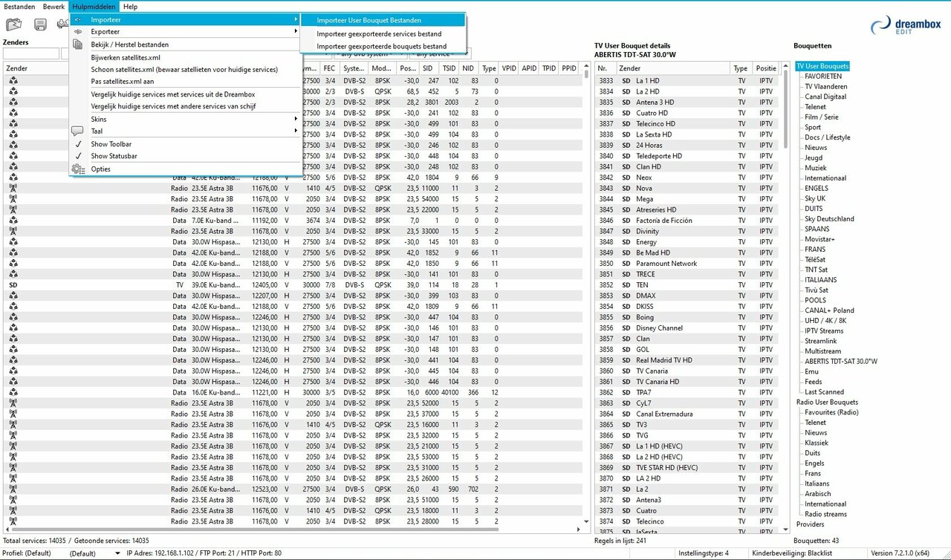Viewport: 951px width, 560px height.
Task: Click the dreambox EDIT logo
Action: point(905,26)
